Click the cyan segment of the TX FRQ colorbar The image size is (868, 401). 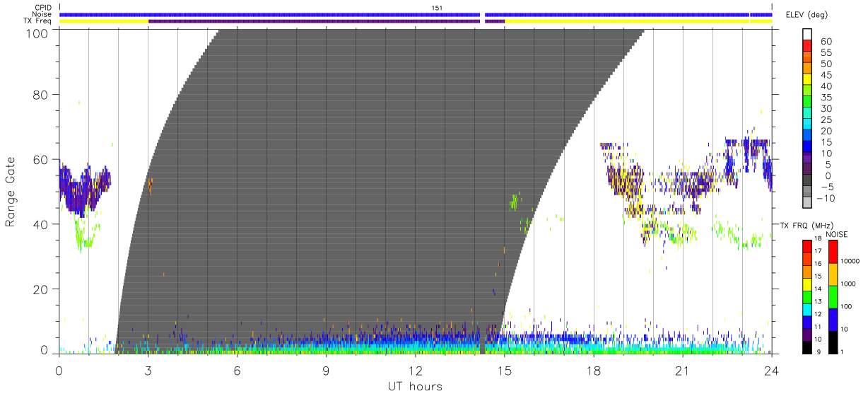(x=807, y=308)
